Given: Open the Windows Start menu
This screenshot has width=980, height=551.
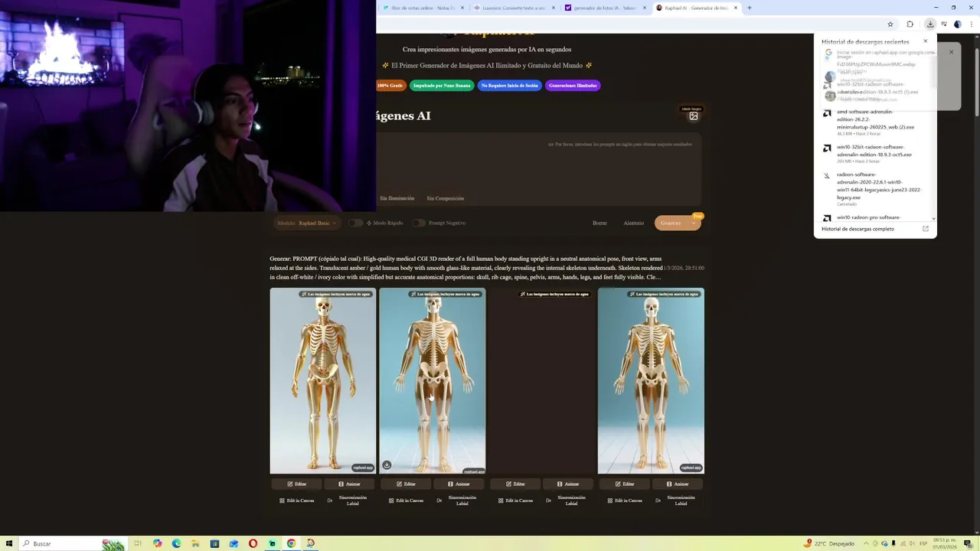Looking at the screenshot, I should coord(8,543).
